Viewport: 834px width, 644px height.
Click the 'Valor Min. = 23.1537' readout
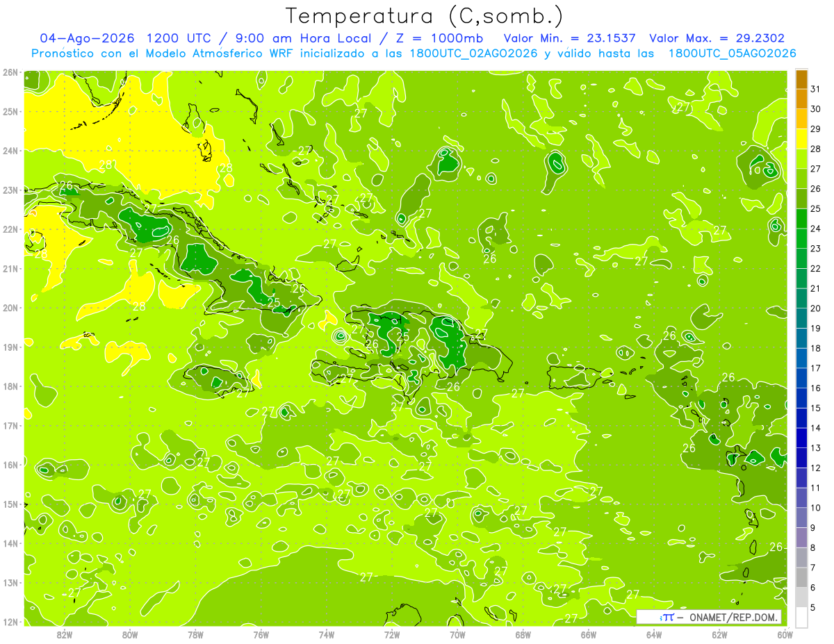570,38
